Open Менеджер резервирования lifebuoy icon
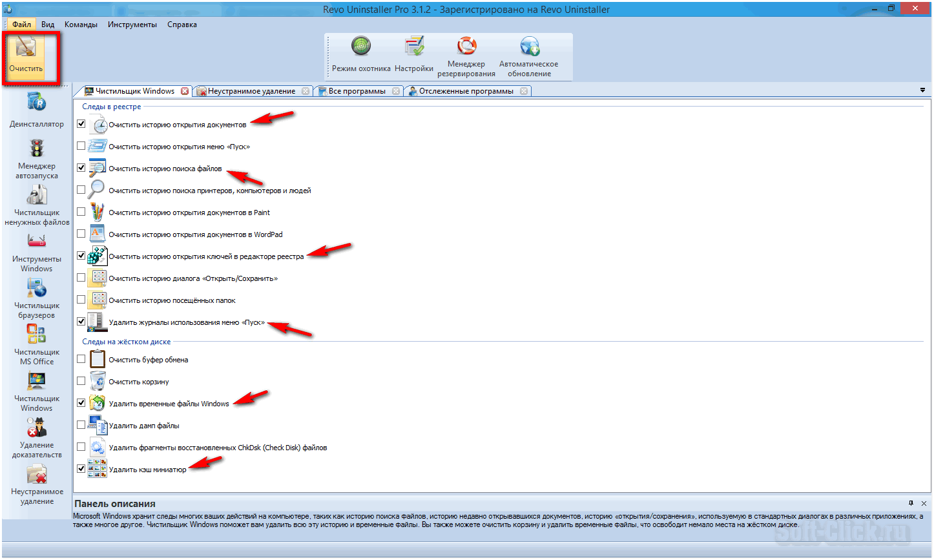This screenshot has width=934, height=560. [x=466, y=47]
